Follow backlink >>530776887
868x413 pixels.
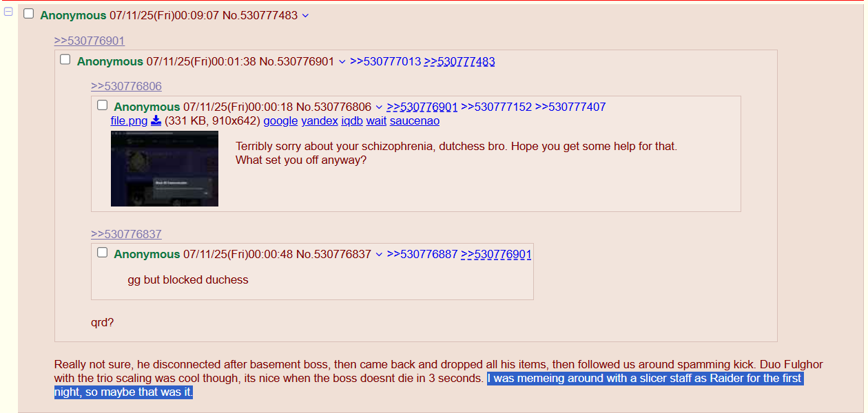coord(422,254)
